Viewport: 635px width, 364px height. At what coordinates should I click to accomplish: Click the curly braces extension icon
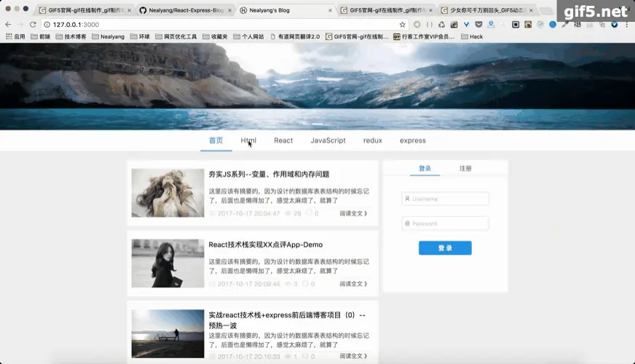[429, 25]
